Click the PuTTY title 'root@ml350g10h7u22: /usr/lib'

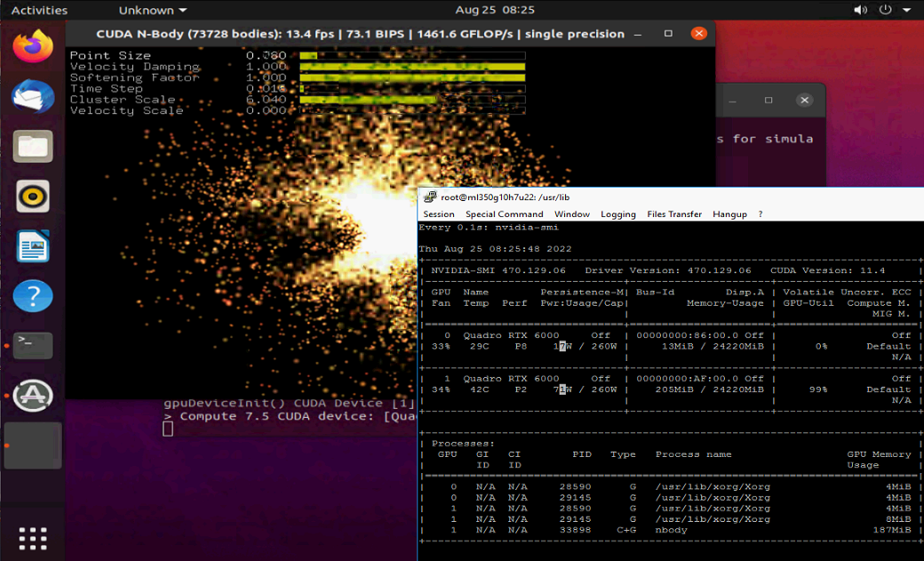(505, 197)
